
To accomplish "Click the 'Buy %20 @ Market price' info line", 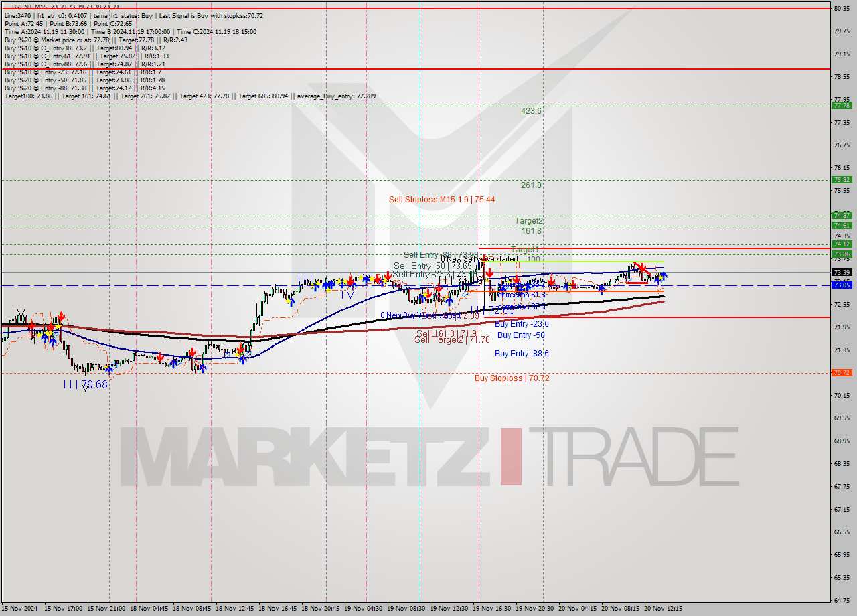I will [x=96, y=40].
